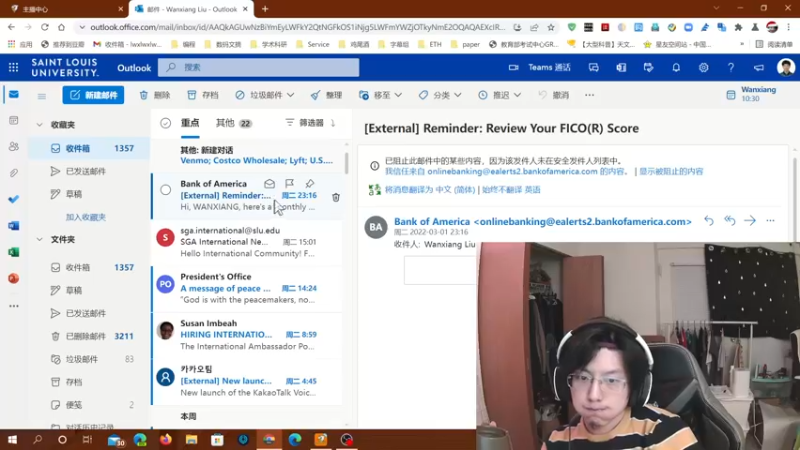Click the Undo (撤消) toolbar button
This screenshot has width=800, height=450.
point(554,95)
